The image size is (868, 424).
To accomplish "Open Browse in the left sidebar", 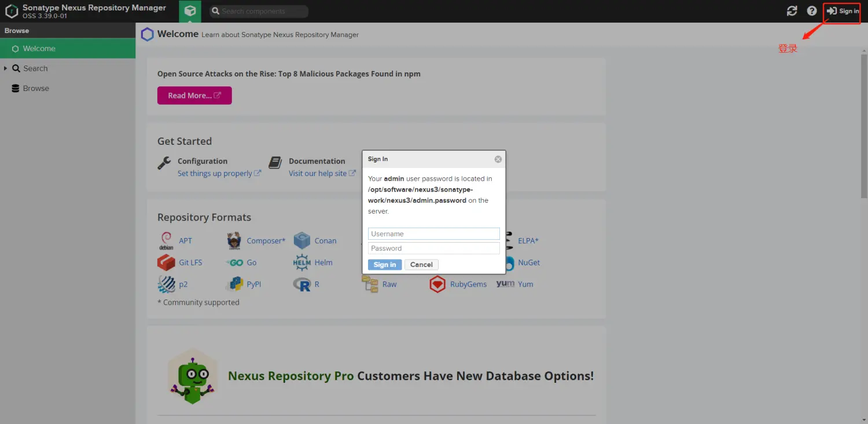I will (36, 89).
